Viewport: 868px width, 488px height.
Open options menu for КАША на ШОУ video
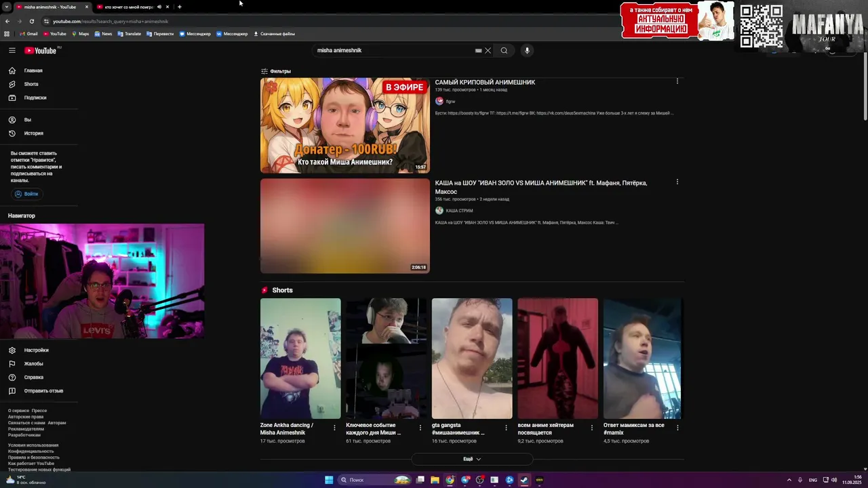[677, 182]
